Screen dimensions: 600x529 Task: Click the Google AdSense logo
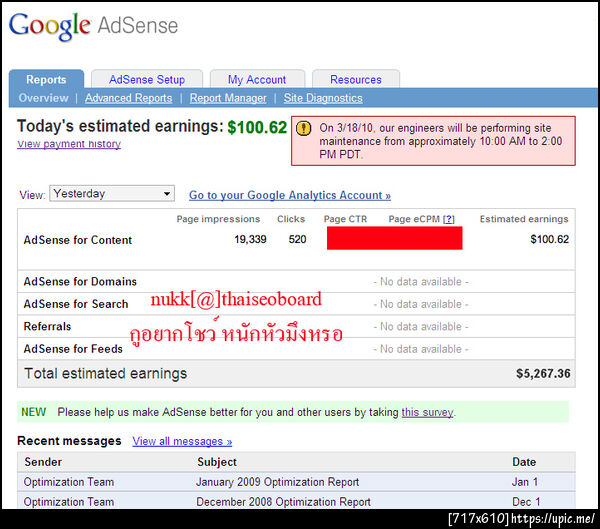(x=93, y=26)
